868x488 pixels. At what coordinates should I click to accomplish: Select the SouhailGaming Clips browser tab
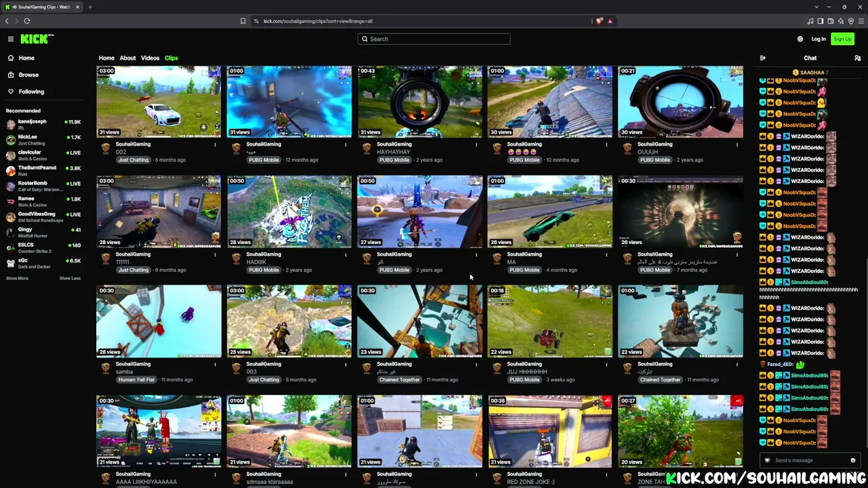pyautogui.click(x=42, y=7)
